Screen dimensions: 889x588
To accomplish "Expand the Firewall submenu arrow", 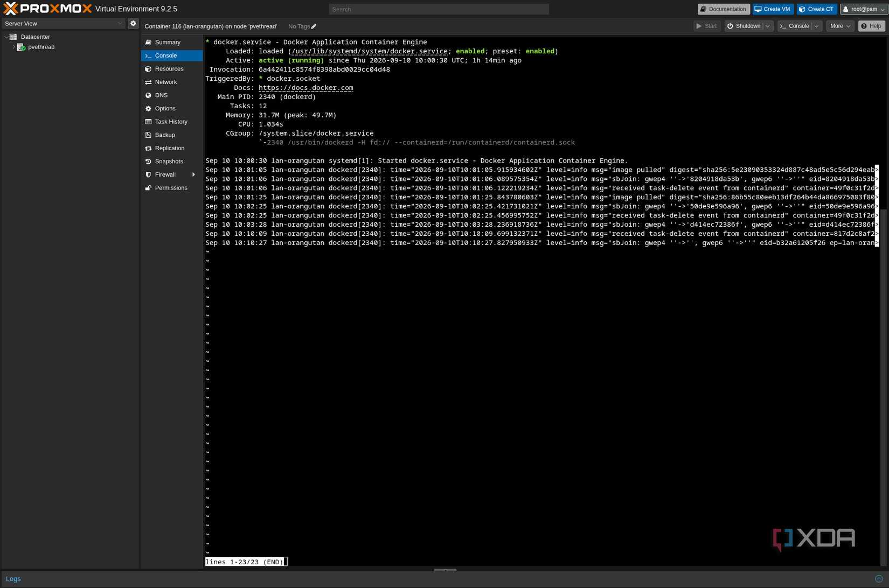I will (x=193, y=174).
